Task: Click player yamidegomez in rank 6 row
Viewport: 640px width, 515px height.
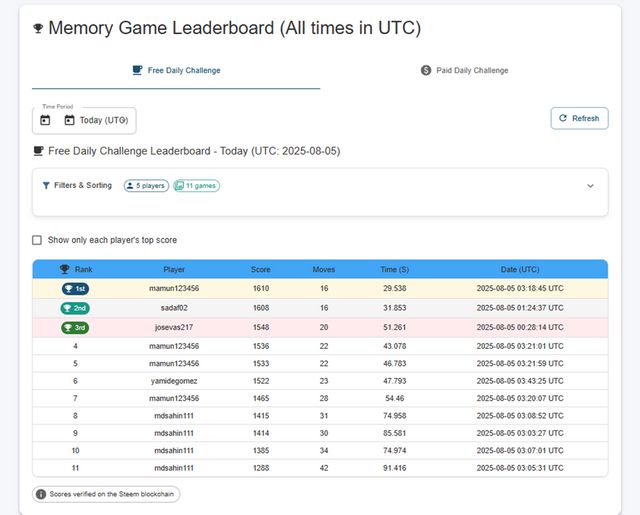Action: pyautogui.click(x=174, y=381)
